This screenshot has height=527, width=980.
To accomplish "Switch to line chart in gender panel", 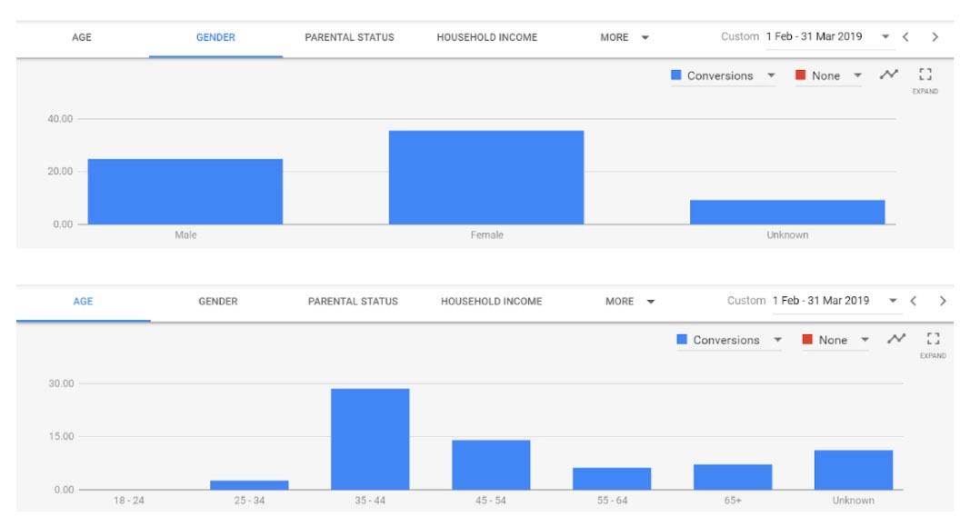I will [889, 75].
